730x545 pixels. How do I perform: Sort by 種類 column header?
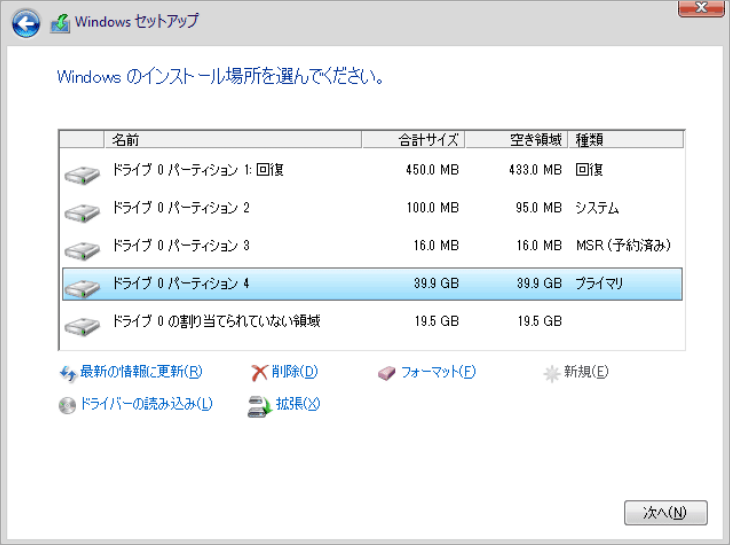point(626,140)
